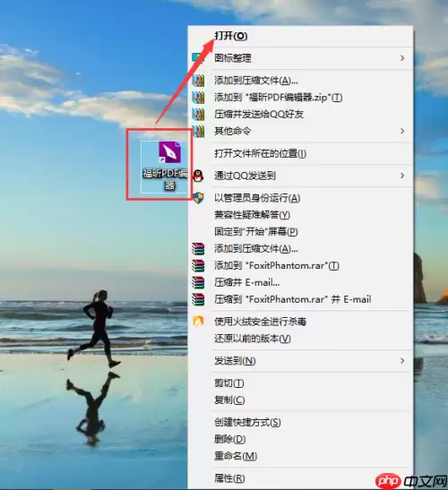Select 固定到"开始"屏幕(P)
The image size is (448, 490).
tap(255, 232)
